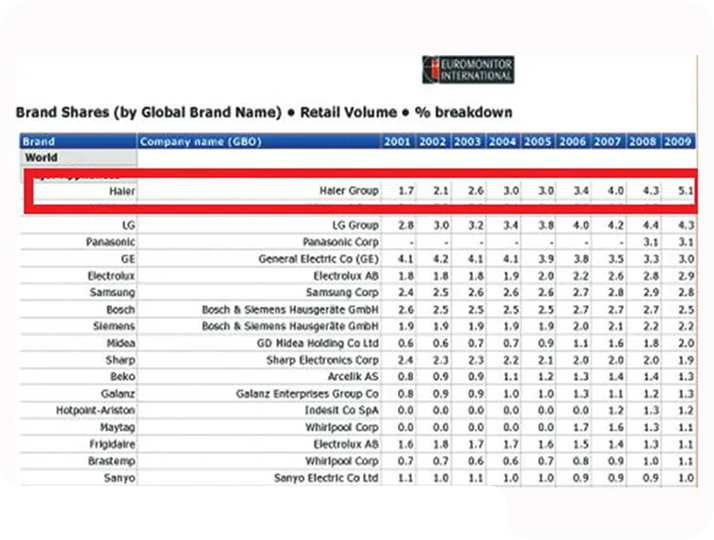
Task: Click the Arcelik AS company cell
Action: pyautogui.click(x=353, y=377)
